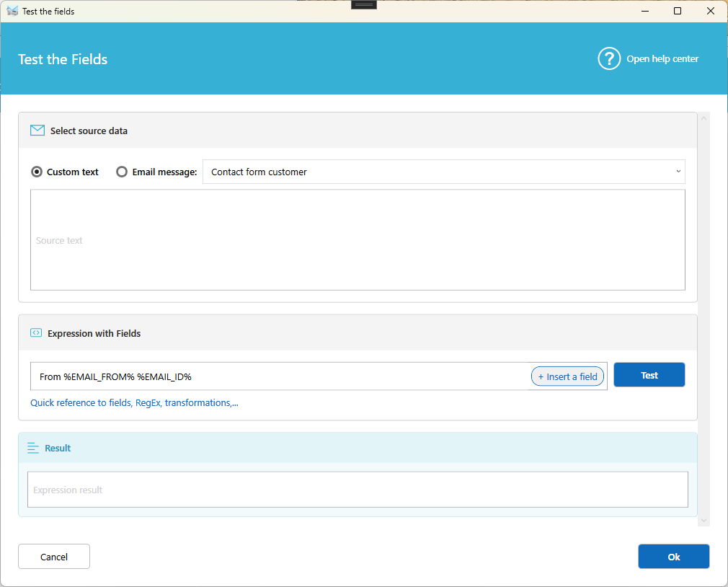Screen dimensions: 728x587
Task: Select the Email message radio button
Action: pos(122,172)
